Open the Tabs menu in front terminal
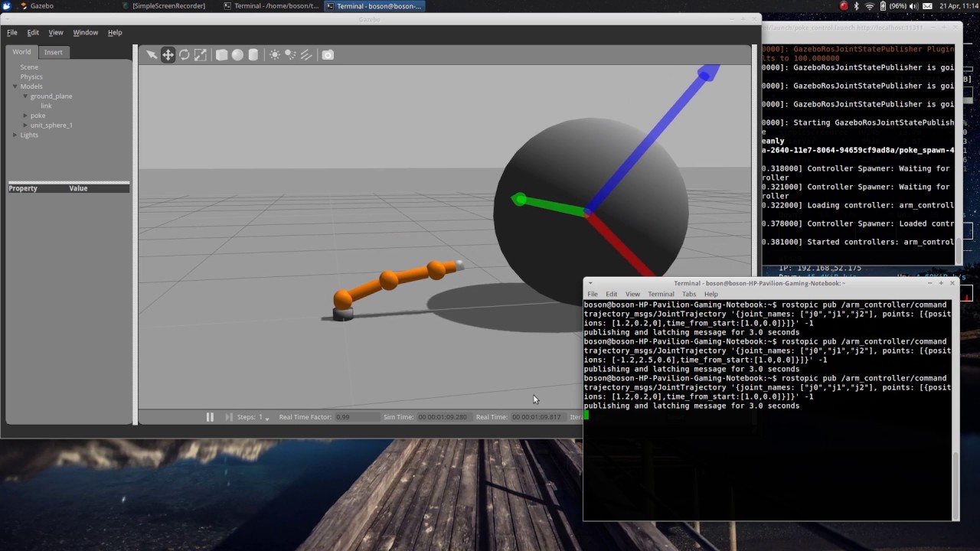980x551 pixels. point(689,294)
